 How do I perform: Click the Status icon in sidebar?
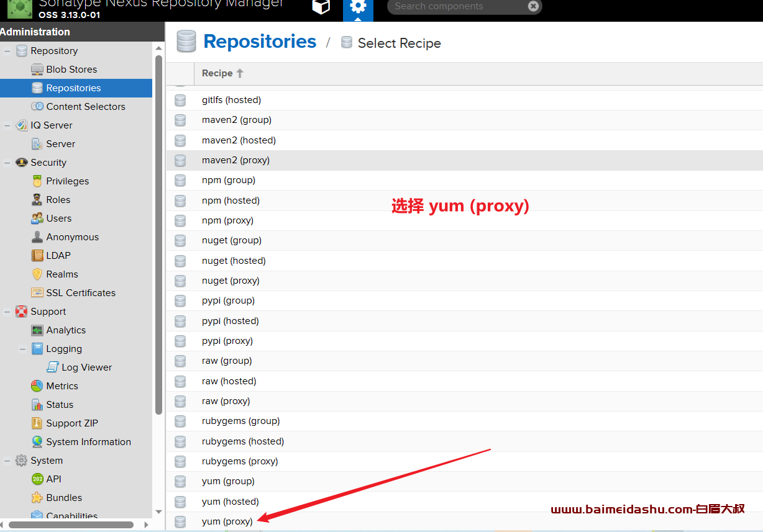click(37, 405)
